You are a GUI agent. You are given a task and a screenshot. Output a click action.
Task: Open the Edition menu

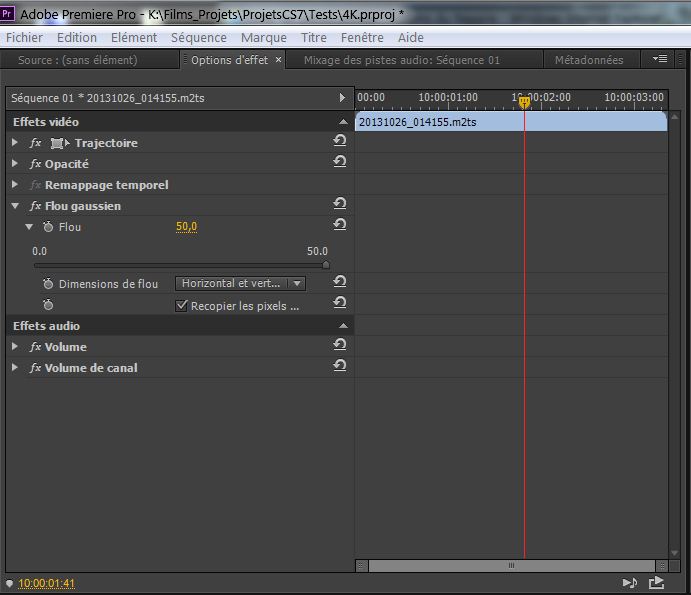point(77,37)
